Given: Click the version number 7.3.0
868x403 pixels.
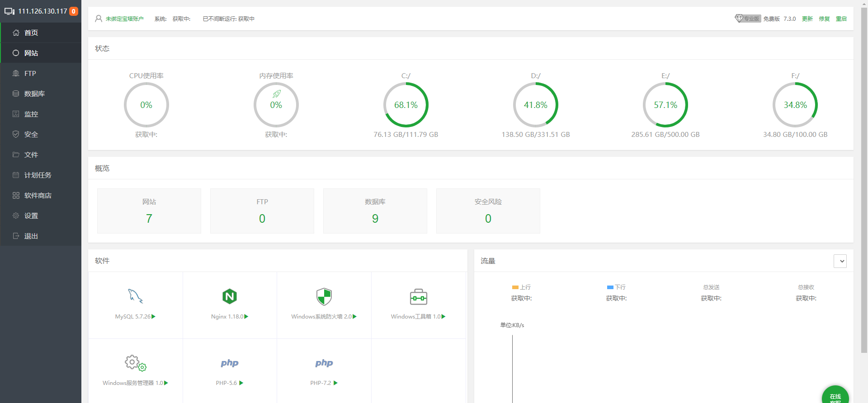Looking at the screenshot, I should (790, 19).
